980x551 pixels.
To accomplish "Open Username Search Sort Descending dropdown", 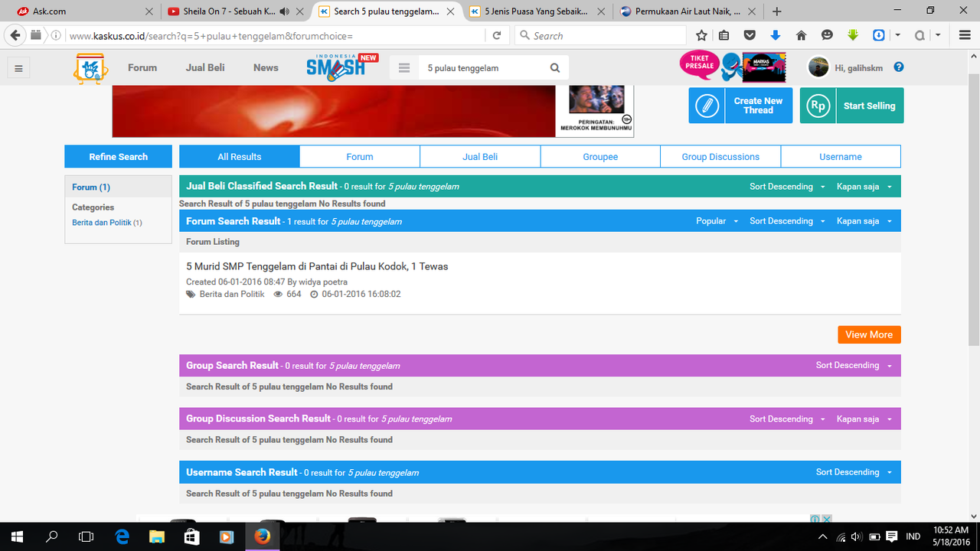I will pos(854,472).
